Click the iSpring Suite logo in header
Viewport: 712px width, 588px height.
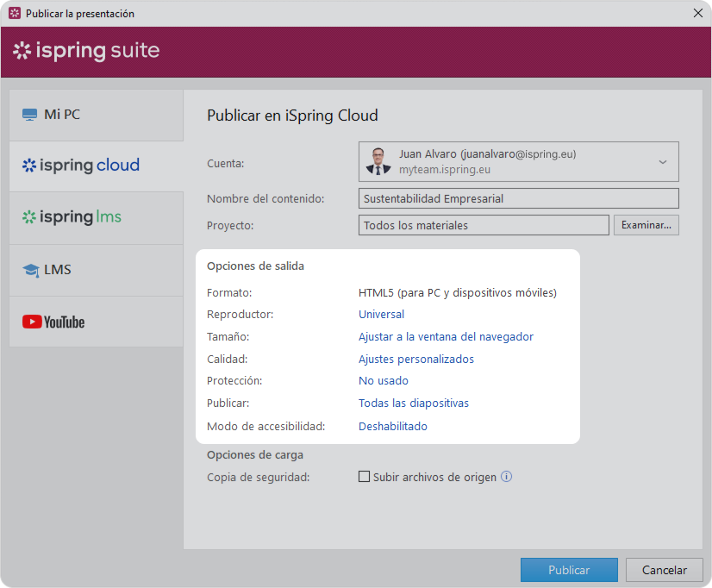[x=86, y=51]
